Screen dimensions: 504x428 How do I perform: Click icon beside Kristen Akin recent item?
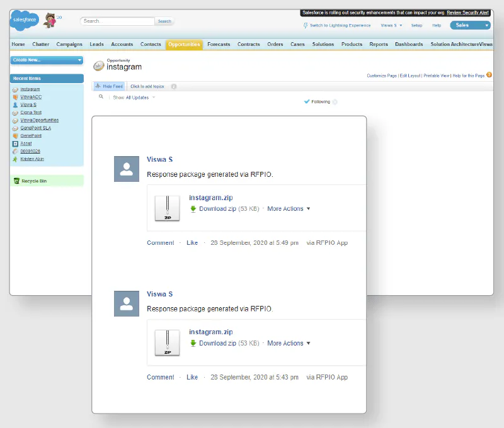click(x=15, y=159)
